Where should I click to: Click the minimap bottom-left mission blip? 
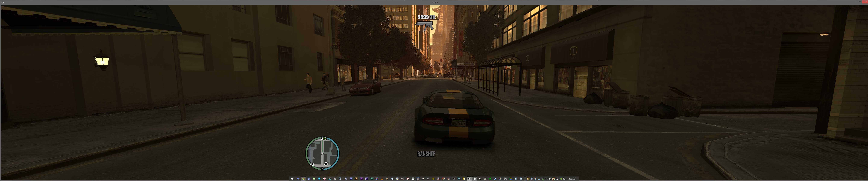click(x=312, y=165)
